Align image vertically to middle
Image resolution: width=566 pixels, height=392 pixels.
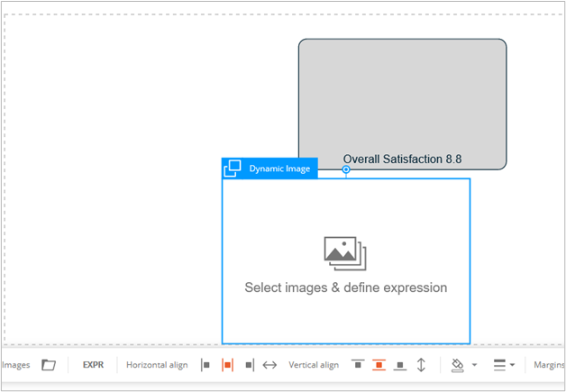pos(379,365)
